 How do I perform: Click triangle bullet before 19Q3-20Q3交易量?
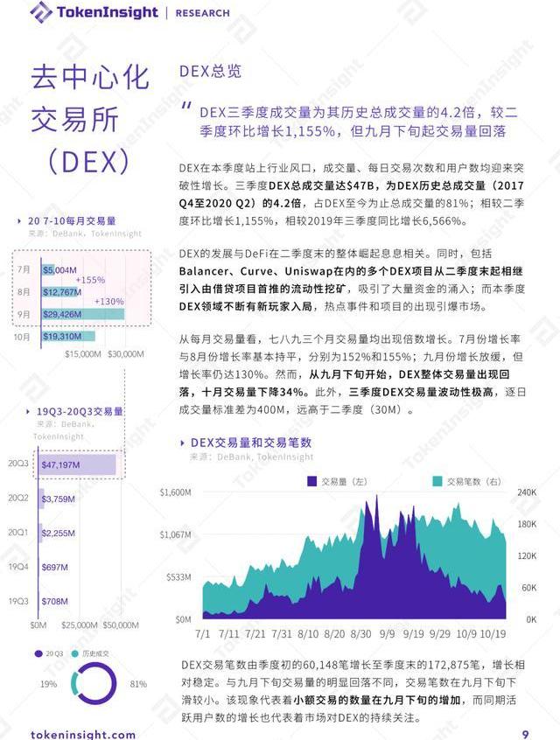point(28,411)
